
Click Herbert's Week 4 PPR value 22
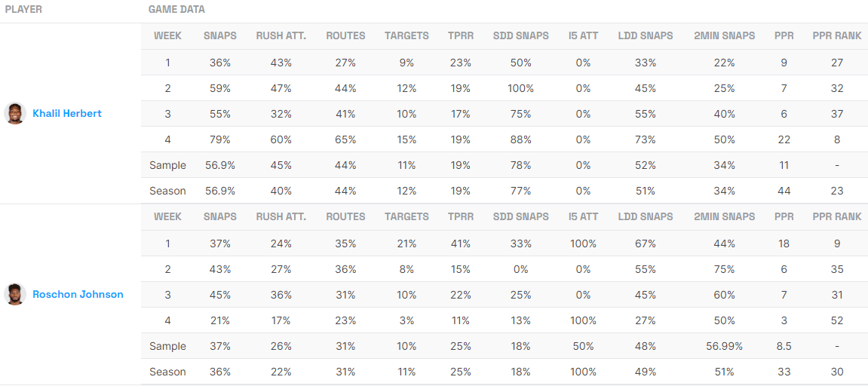tap(784, 139)
